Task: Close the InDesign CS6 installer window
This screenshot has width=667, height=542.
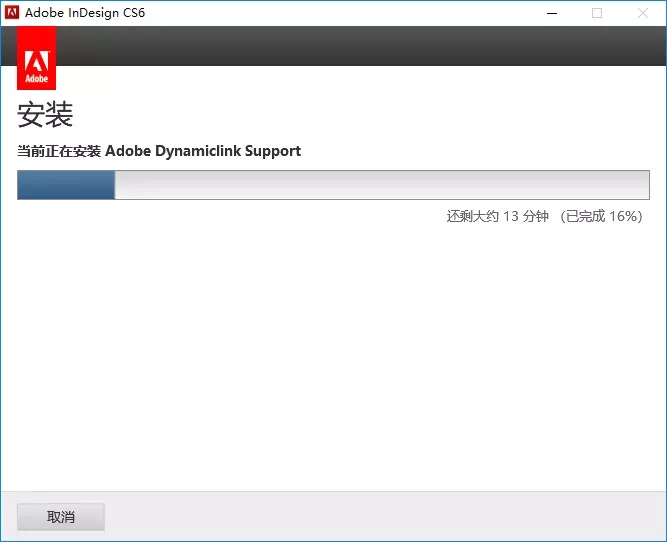Action: point(642,13)
